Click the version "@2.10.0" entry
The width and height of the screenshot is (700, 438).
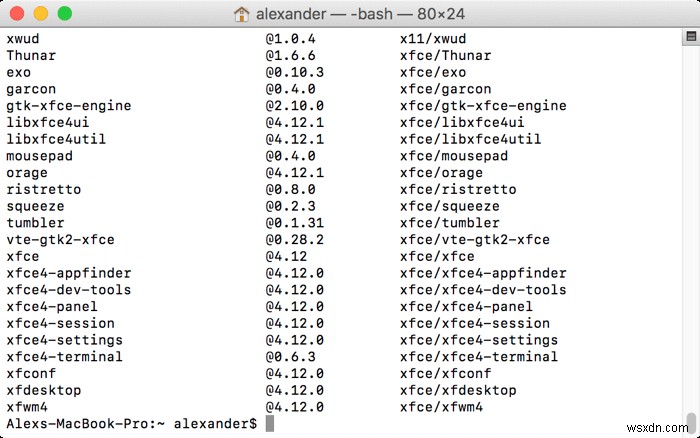pyautogui.click(x=295, y=106)
